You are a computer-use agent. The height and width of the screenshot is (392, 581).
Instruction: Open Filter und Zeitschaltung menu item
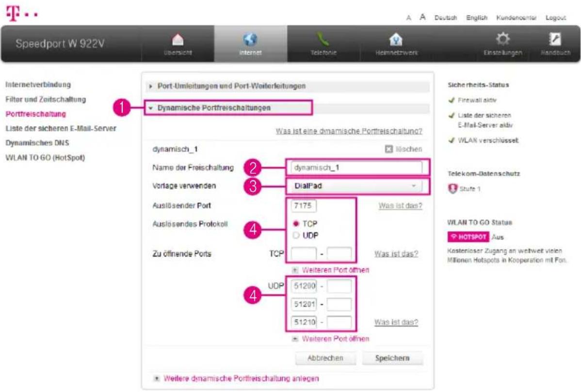point(46,99)
